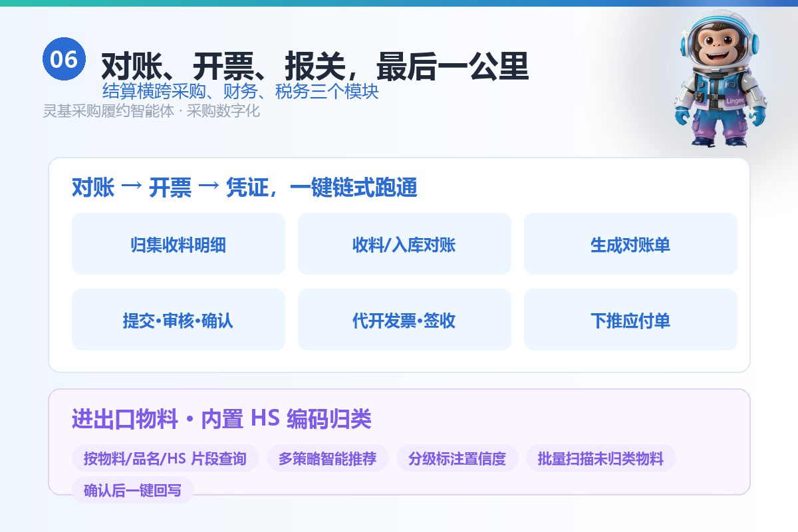Click the 按物料/品名/HS 片段查询 tag
The image size is (798, 532).
tap(166, 458)
